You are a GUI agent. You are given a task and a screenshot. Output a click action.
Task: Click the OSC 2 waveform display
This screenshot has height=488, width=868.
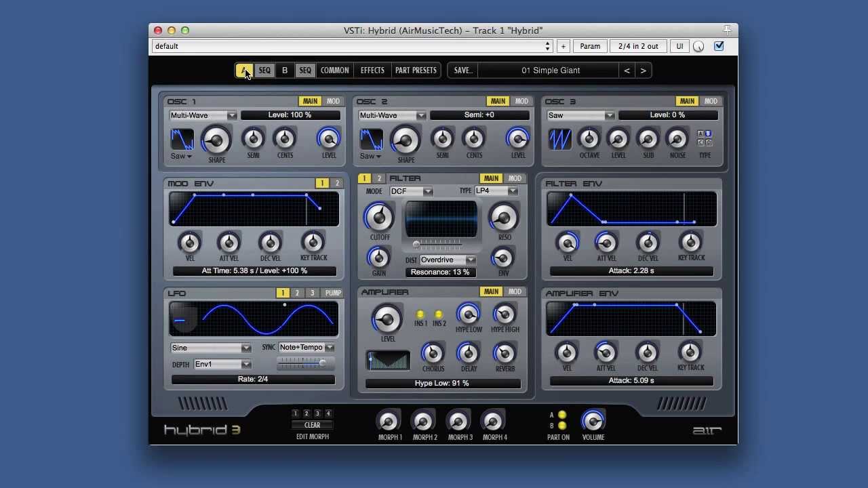pyautogui.click(x=371, y=140)
